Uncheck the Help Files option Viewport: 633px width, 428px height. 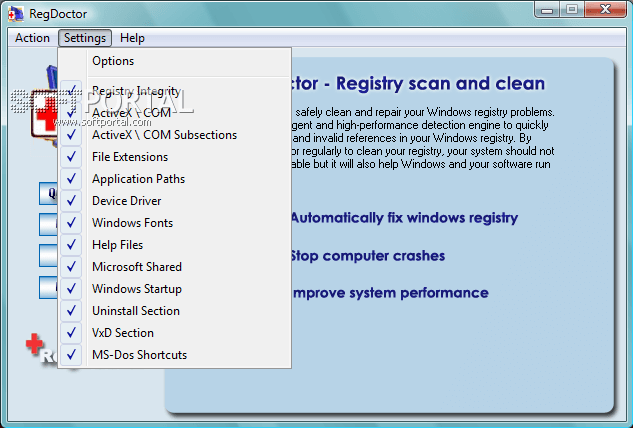click(x=175, y=245)
